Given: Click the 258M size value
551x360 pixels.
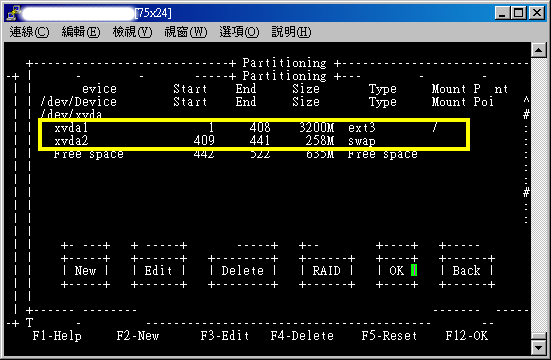Looking at the screenshot, I should (x=320, y=141).
